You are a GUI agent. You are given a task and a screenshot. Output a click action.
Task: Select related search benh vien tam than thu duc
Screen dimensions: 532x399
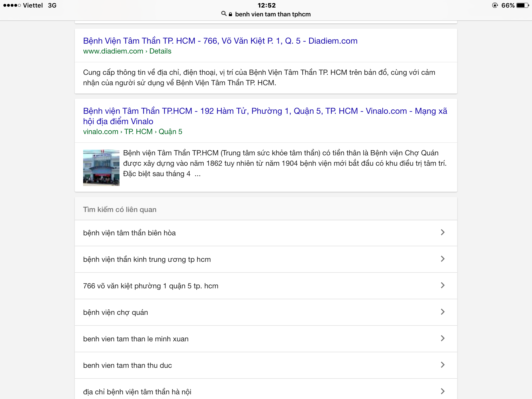(127, 365)
